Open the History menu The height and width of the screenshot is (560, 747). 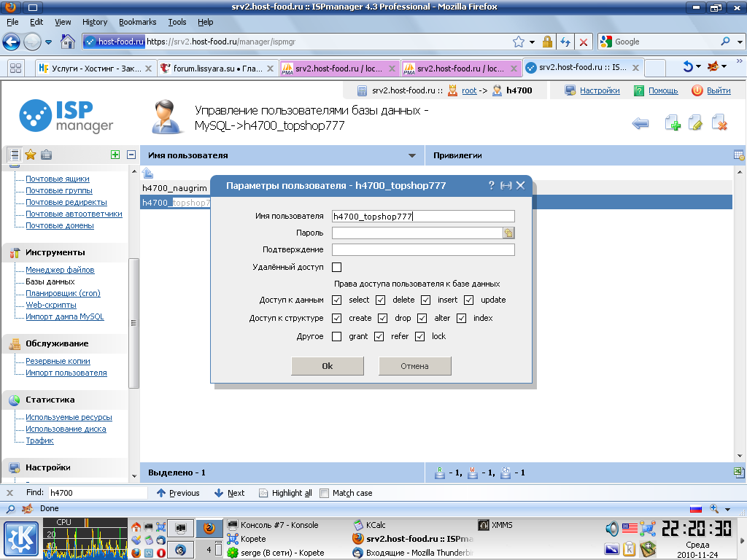[95, 22]
